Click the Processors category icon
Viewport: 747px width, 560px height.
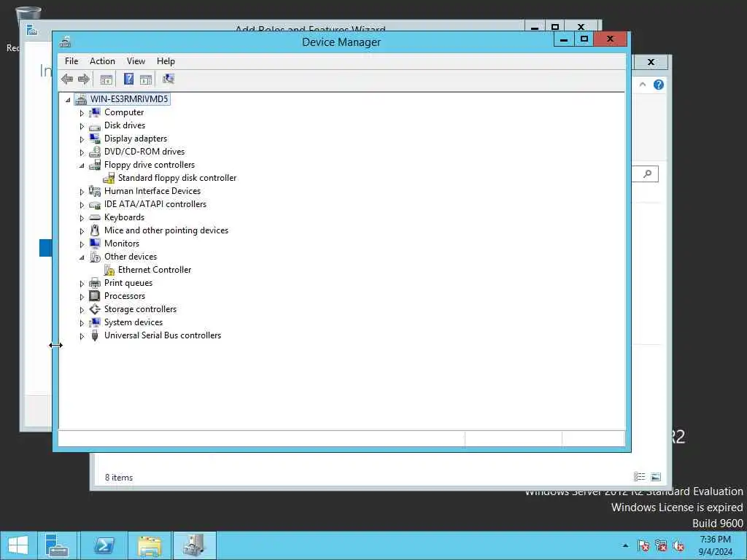point(95,296)
